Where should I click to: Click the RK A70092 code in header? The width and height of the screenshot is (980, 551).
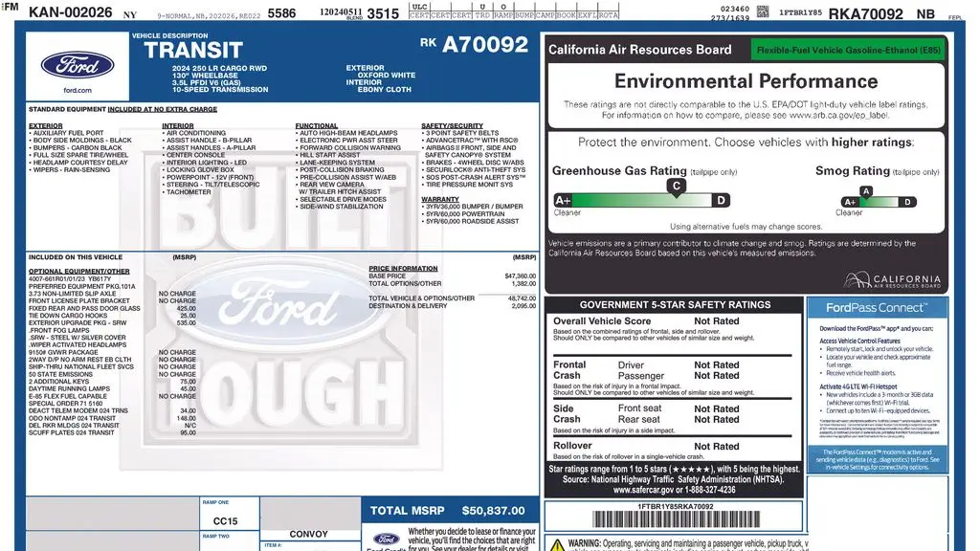(x=475, y=44)
